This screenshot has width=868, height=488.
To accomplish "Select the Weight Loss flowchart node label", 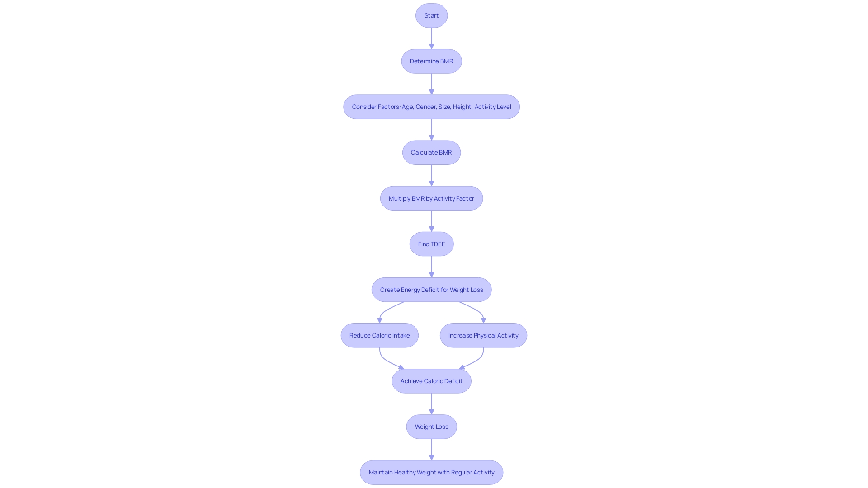I will [x=432, y=427].
